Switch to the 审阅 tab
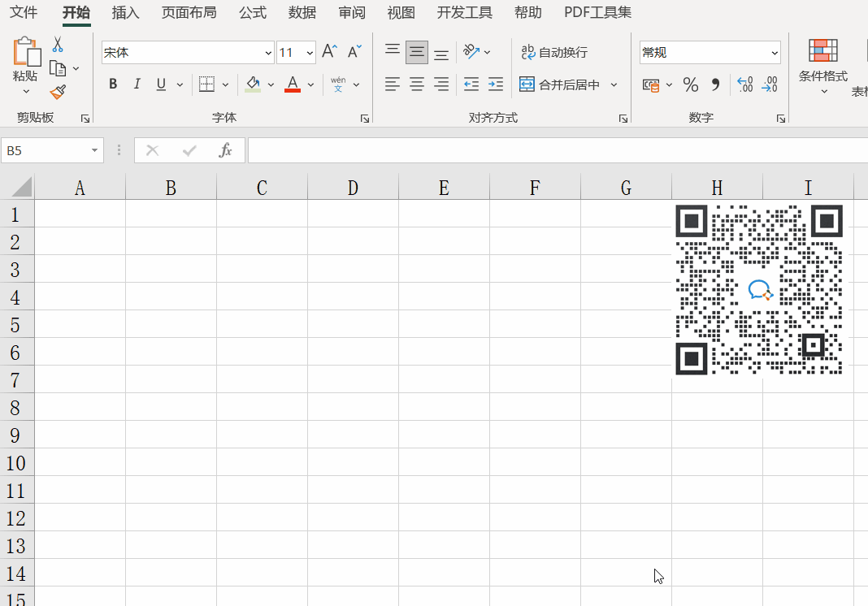This screenshot has width=868, height=606. pyautogui.click(x=352, y=12)
